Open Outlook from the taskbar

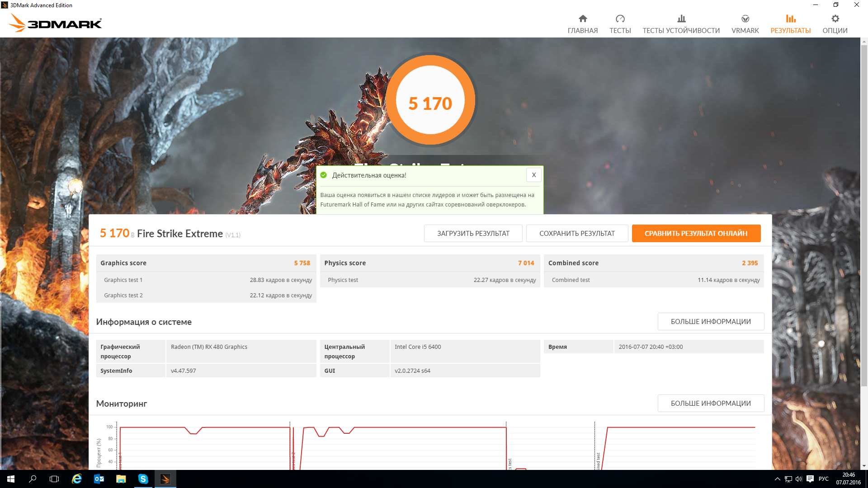point(99,479)
